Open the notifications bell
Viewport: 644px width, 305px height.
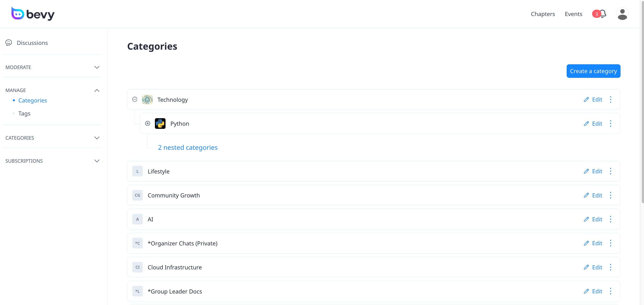point(603,14)
